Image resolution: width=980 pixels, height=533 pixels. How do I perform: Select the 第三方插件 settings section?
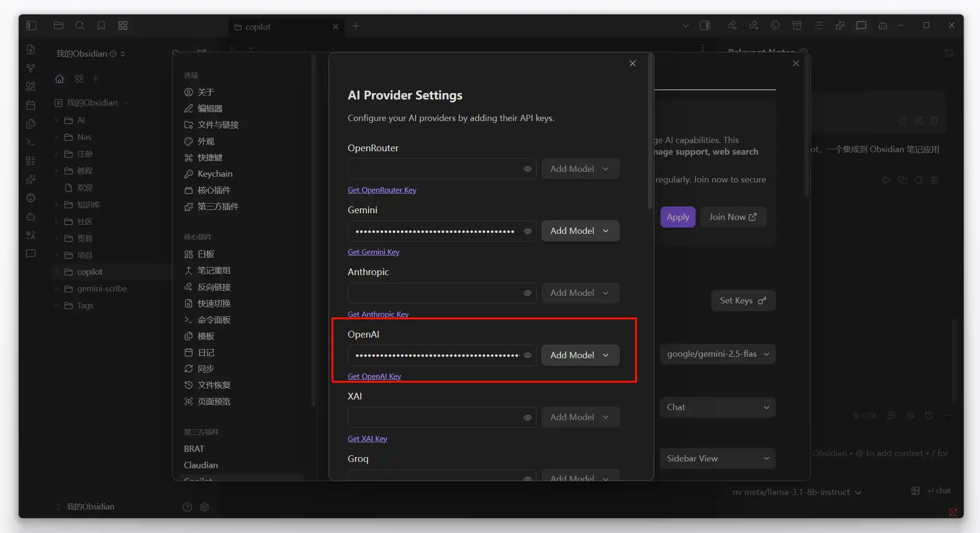pyautogui.click(x=218, y=206)
